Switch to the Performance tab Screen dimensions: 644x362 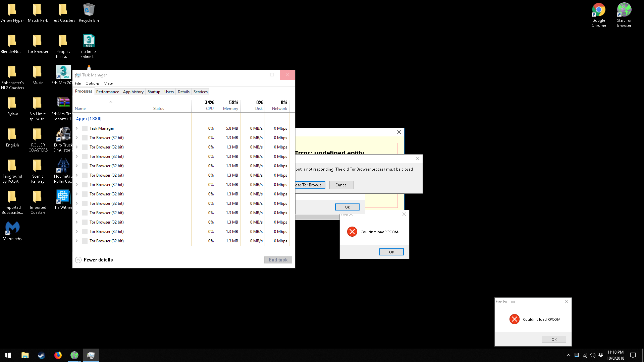107,92
